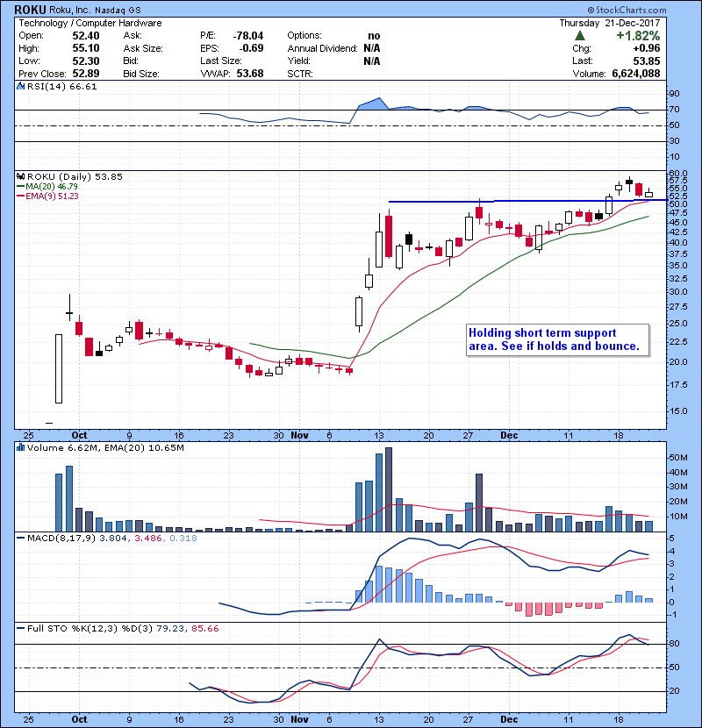Click the ROKU daily candlestick legend icon

click(x=20, y=176)
